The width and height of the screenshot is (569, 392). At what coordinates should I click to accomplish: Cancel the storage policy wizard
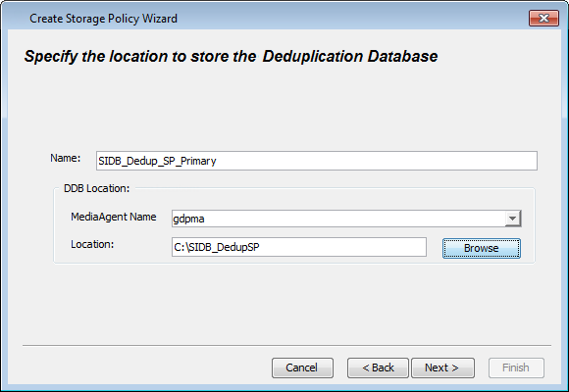click(x=302, y=367)
